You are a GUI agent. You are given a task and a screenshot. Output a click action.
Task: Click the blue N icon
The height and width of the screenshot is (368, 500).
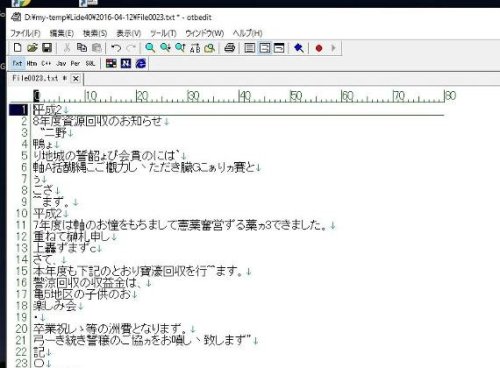coord(126,63)
